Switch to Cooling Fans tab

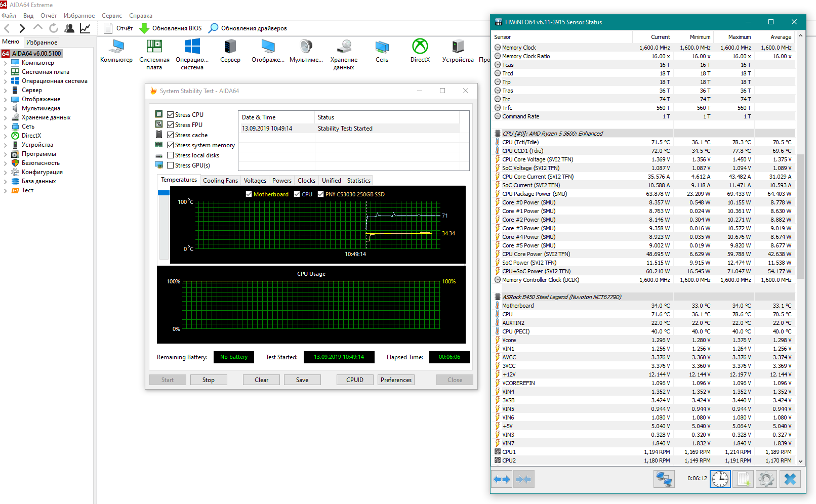(220, 181)
